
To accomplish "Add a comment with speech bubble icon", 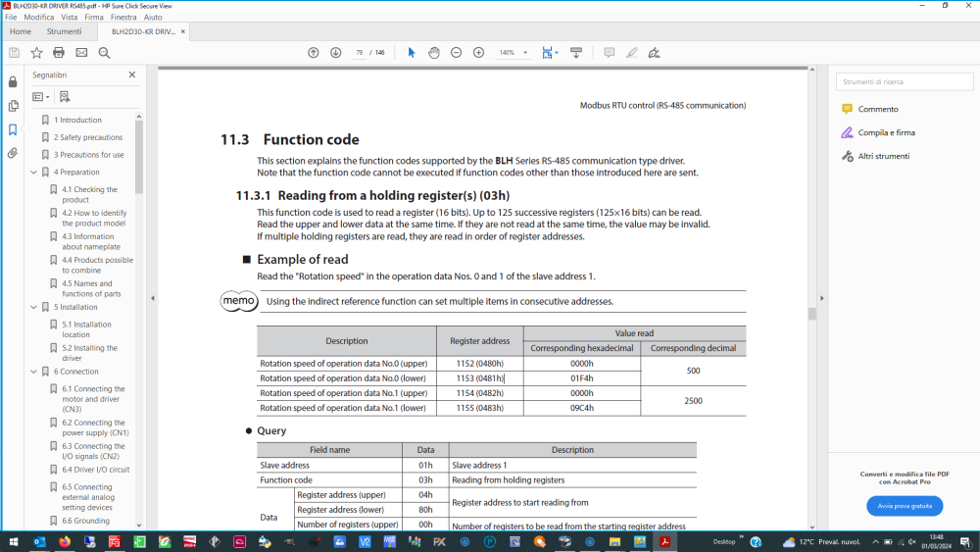I will (609, 53).
